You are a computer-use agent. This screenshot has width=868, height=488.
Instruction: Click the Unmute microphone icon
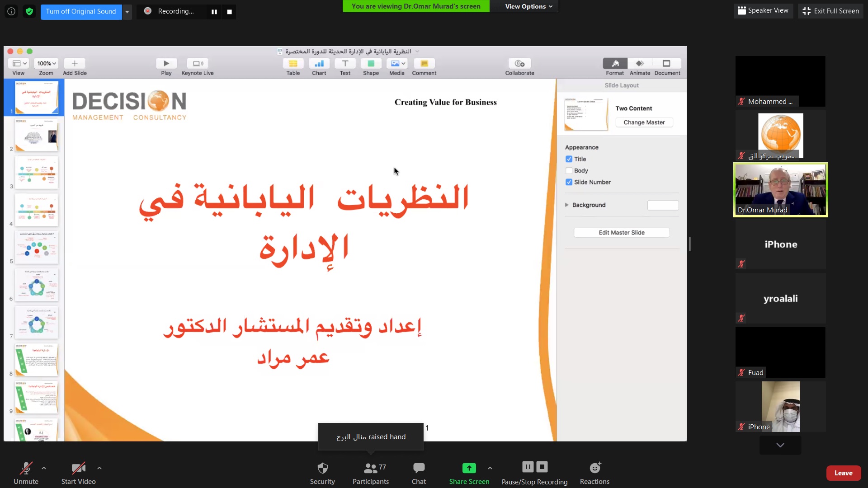(26, 468)
